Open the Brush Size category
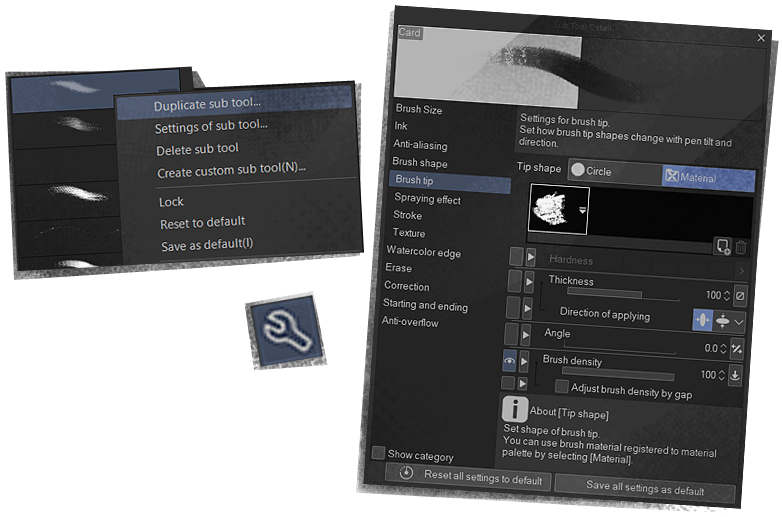 pos(419,109)
